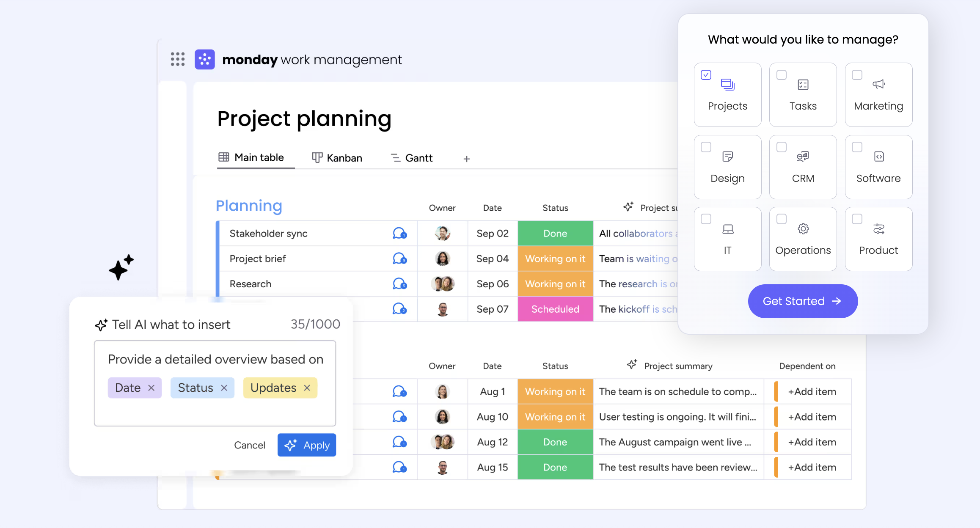Click the Product sliders icon

tap(879, 229)
